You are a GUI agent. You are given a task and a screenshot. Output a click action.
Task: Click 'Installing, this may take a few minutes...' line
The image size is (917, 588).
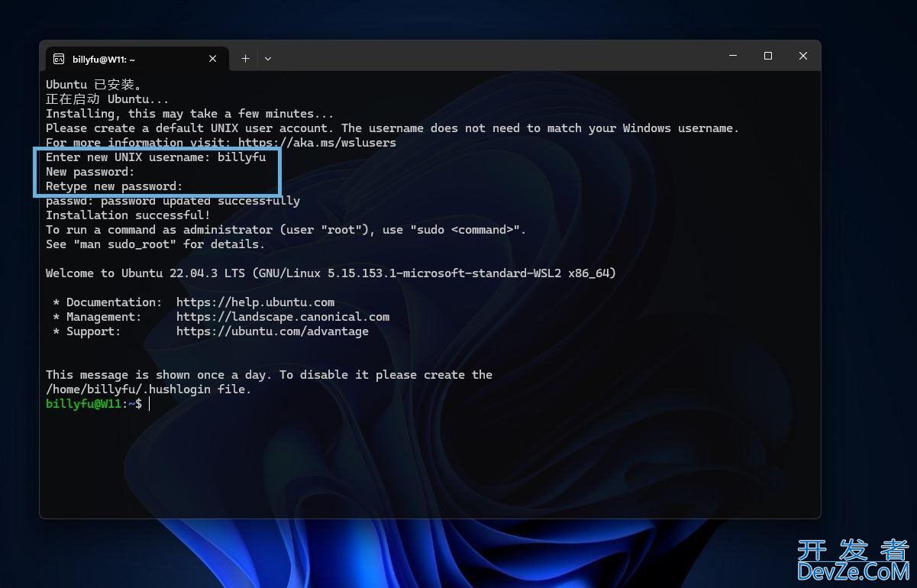[x=190, y=114]
